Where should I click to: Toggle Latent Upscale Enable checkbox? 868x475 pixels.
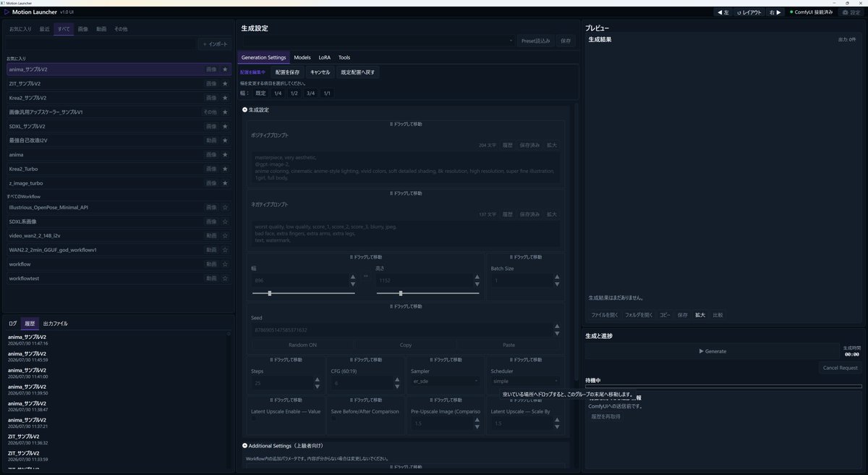pos(254,419)
